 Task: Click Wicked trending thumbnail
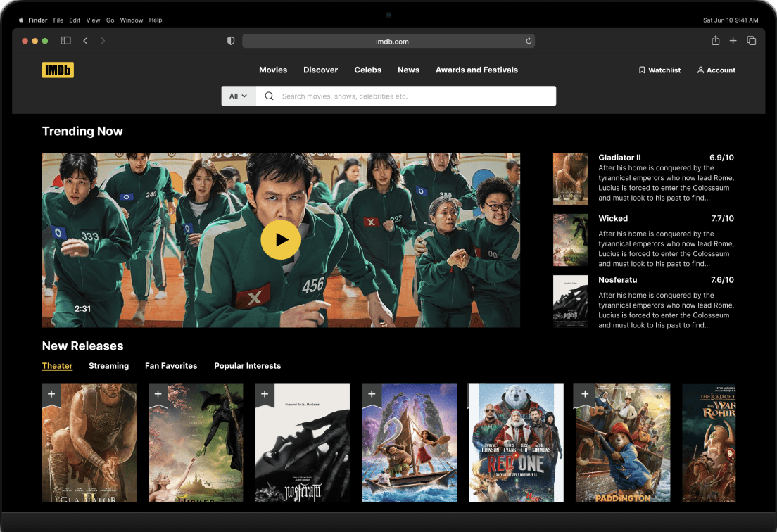[x=570, y=240]
